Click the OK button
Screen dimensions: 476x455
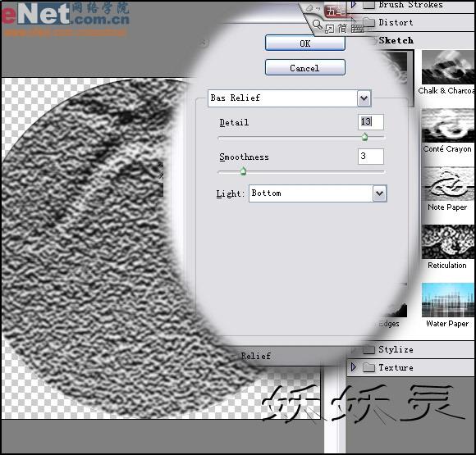pos(305,43)
